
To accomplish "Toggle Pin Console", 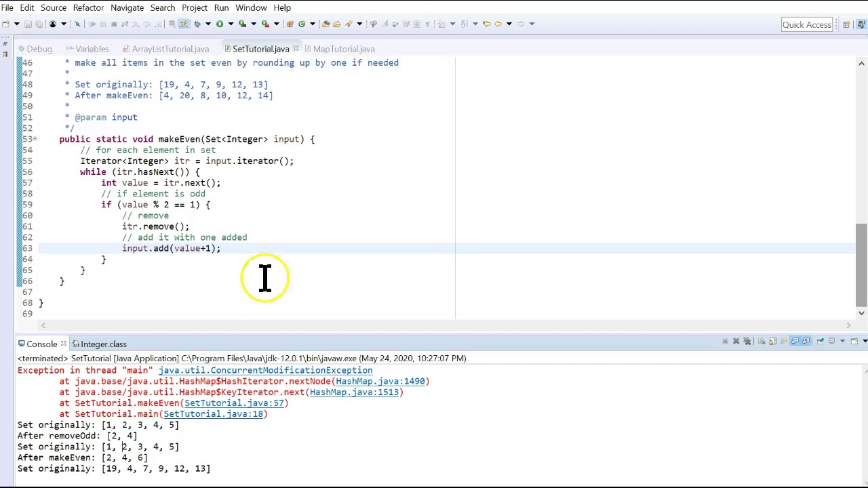I will (x=821, y=341).
